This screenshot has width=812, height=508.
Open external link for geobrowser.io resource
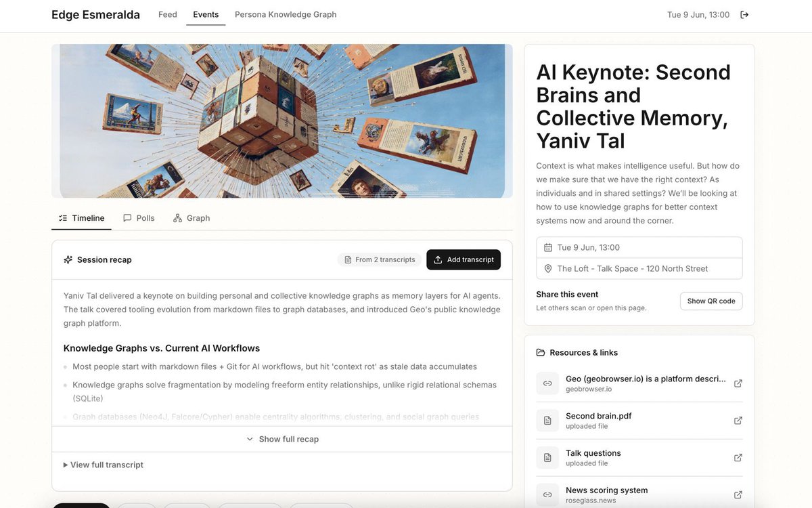click(x=738, y=383)
